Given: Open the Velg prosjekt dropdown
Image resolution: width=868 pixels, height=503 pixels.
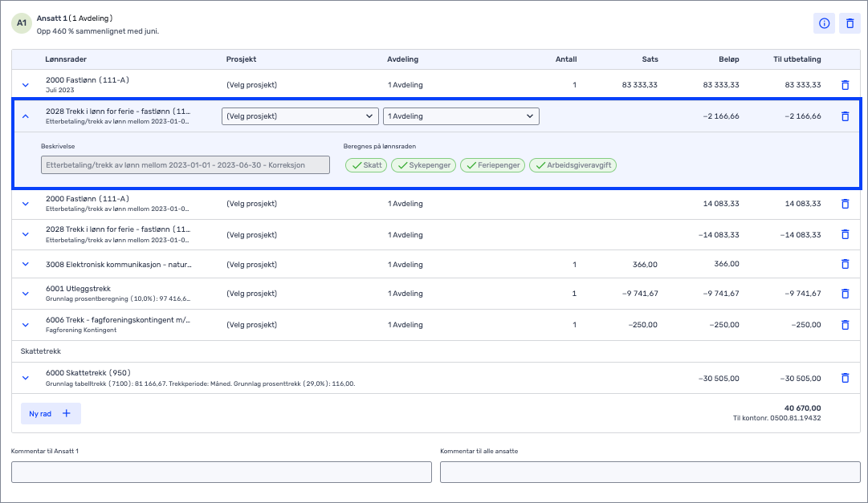Looking at the screenshot, I should tap(300, 116).
